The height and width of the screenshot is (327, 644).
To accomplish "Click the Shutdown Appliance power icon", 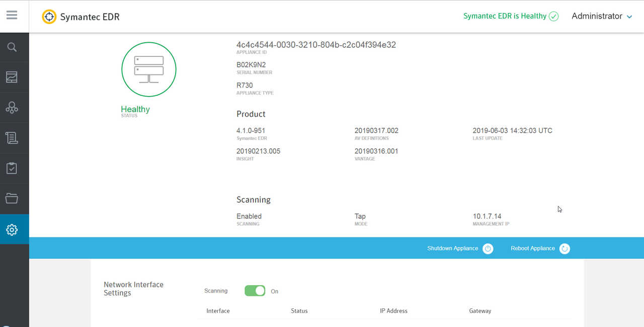I will [488, 249].
